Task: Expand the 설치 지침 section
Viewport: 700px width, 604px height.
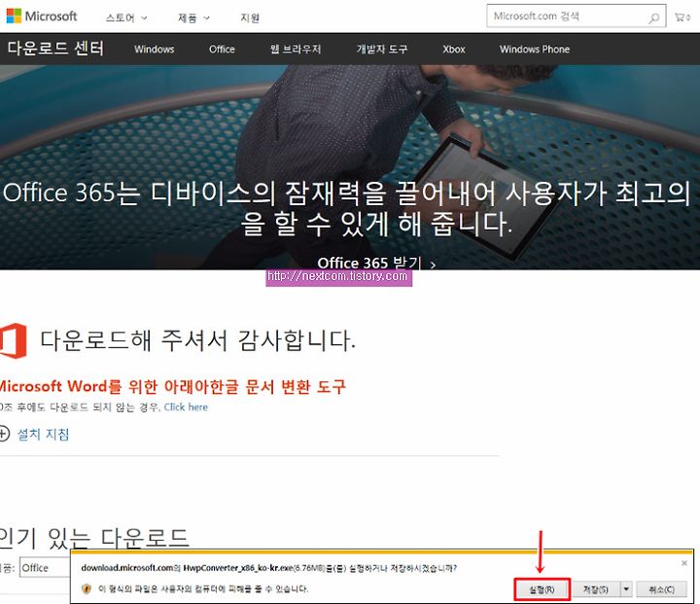Action: [44, 434]
